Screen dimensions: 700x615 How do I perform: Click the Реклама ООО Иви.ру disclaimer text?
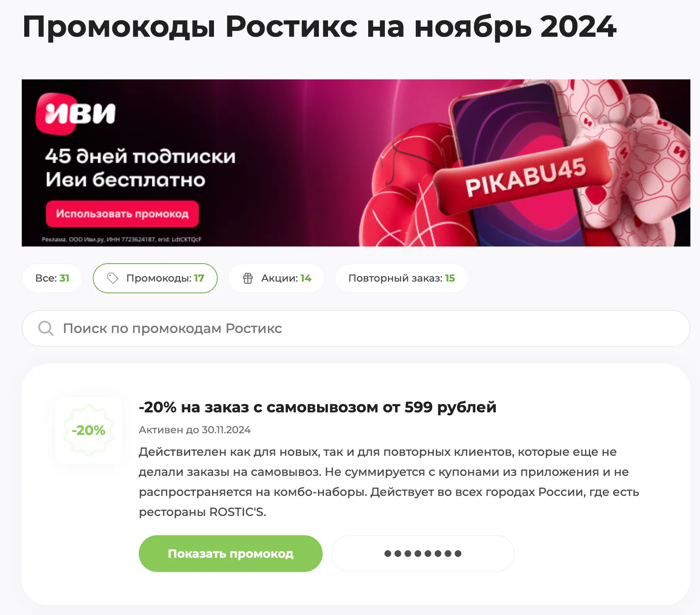122,239
